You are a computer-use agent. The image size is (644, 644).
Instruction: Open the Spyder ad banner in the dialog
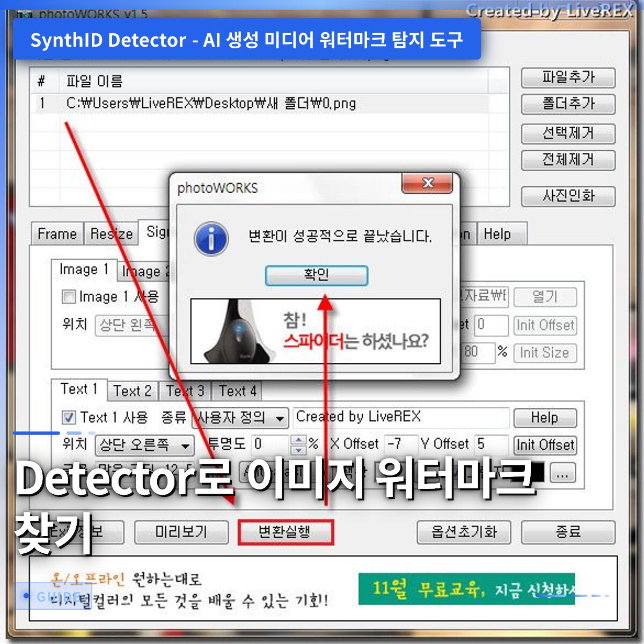point(316,332)
